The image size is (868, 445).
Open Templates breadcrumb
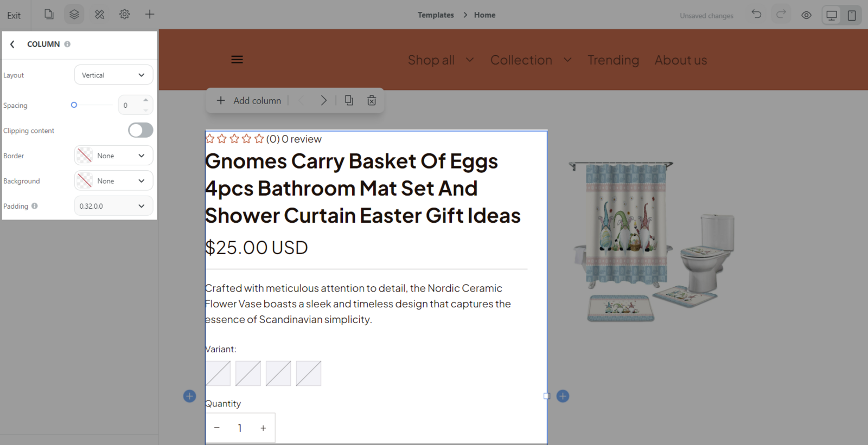(436, 15)
